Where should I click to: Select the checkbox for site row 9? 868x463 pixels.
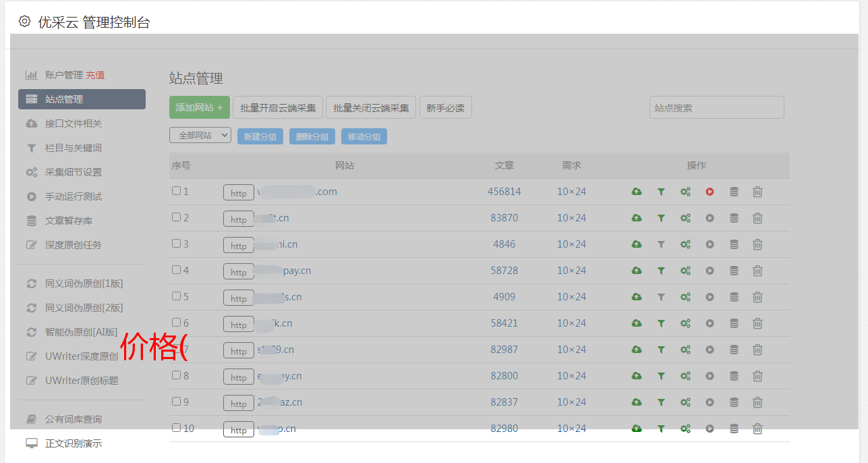tap(176, 402)
